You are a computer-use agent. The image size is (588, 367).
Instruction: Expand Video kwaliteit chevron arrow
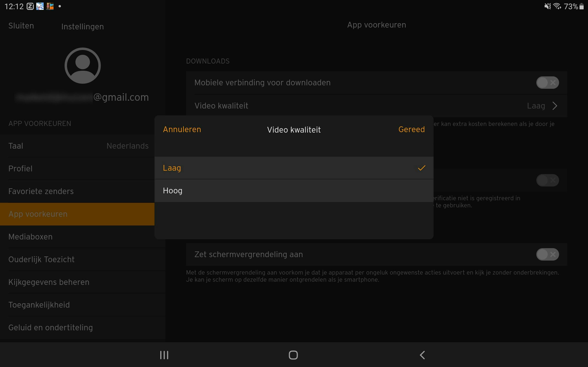555,106
